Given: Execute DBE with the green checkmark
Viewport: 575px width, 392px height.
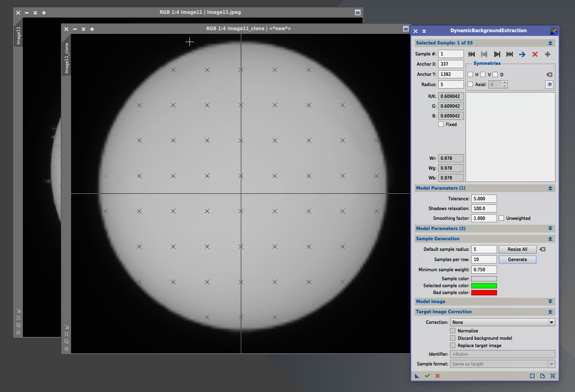Looking at the screenshot, I should tap(427, 376).
